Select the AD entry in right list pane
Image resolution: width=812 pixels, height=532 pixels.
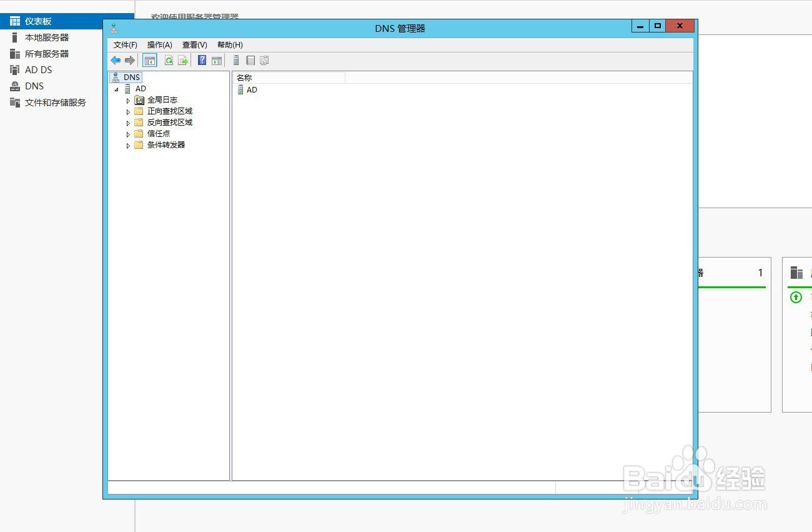pyautogui.click(x=252, y=90)
